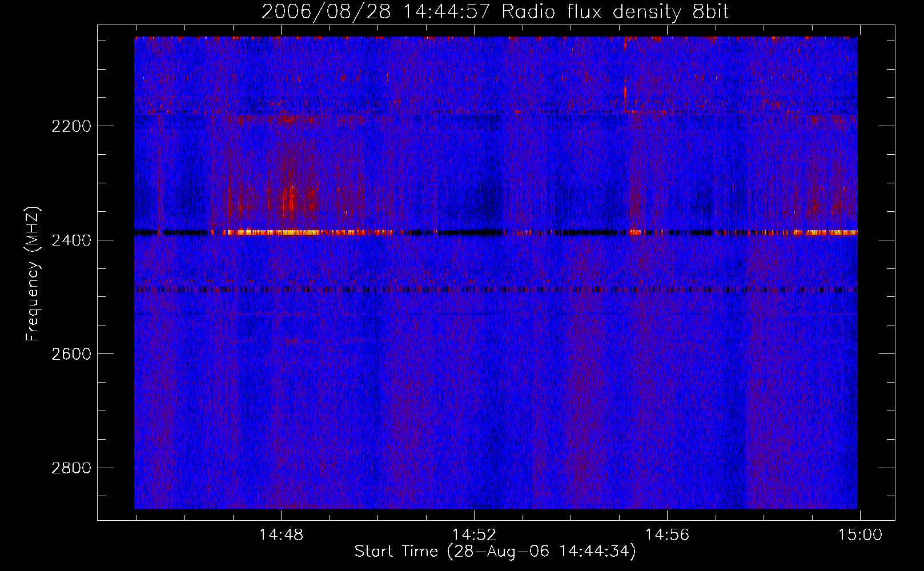Click the 14:56 time axis label

[x=667, y=535]
